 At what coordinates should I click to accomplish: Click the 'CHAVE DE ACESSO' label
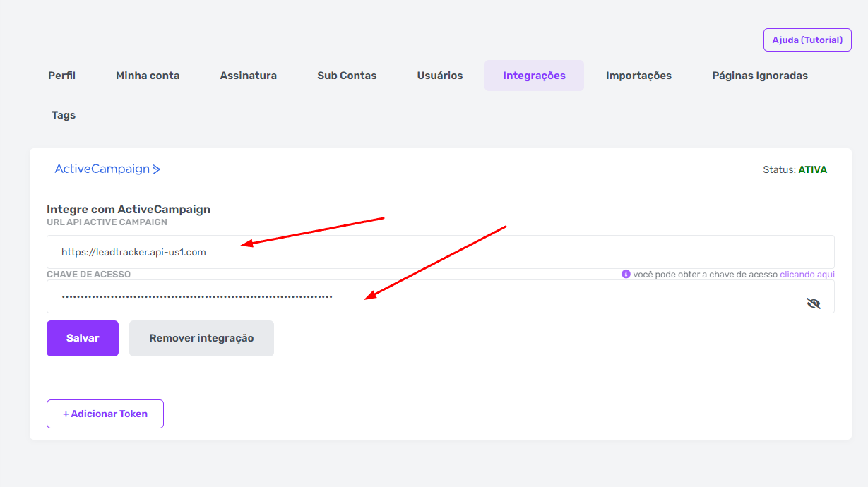(x=88, y=274)
